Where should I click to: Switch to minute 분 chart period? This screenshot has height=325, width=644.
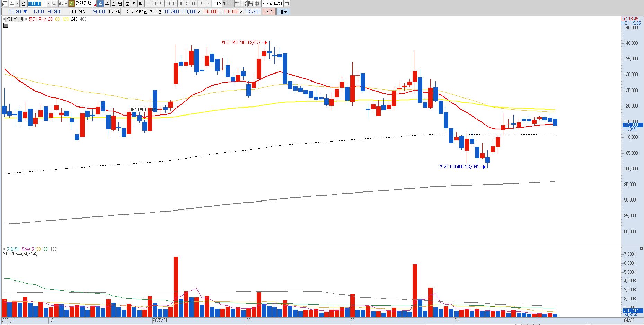coord(127,3)
